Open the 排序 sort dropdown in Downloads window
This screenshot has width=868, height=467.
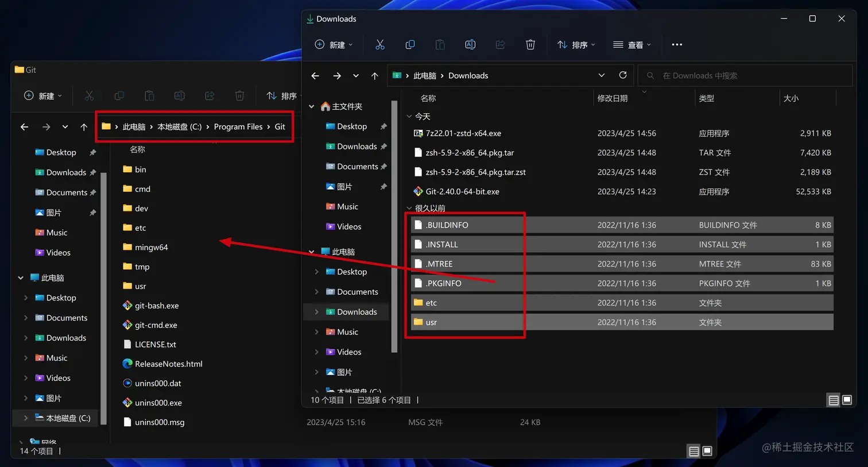(576, 45)
